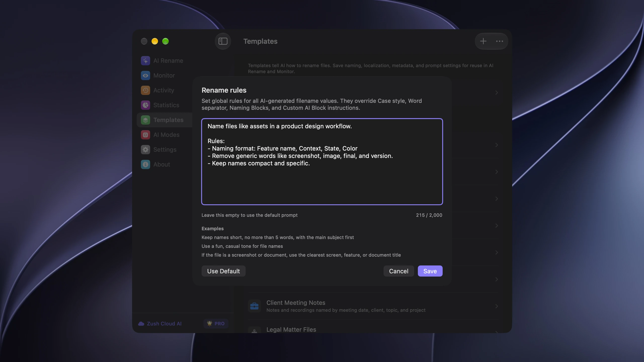Image resolution: width=644 pixels, height=362 pixels.
Task: Click the Zush Cloud AI label
Action: (x=164, y=324)
